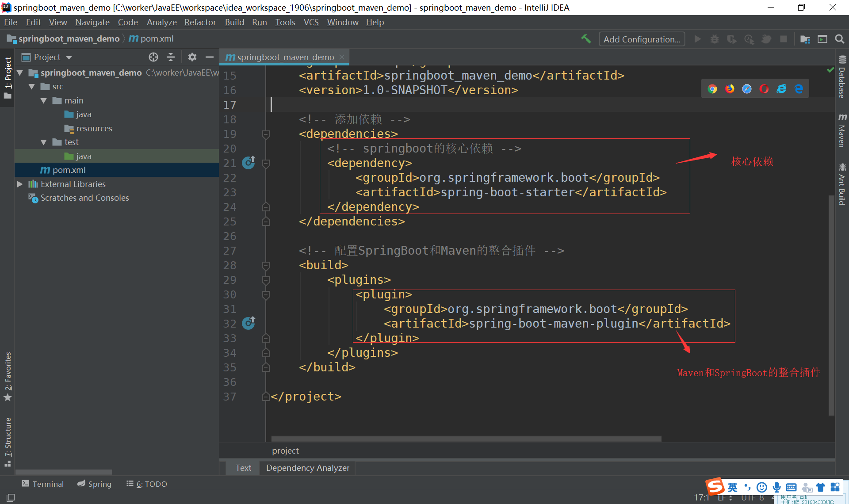Toggle fold marker at build line 28
Image resolution: width=849 pixels, height=504 pixels.
266,265
